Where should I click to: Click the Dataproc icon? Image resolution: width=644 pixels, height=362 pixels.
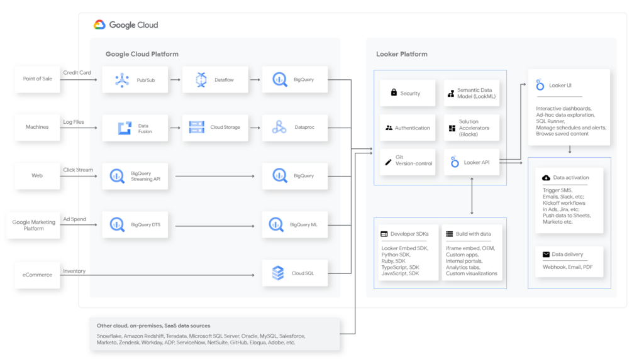tap(279, 128)
